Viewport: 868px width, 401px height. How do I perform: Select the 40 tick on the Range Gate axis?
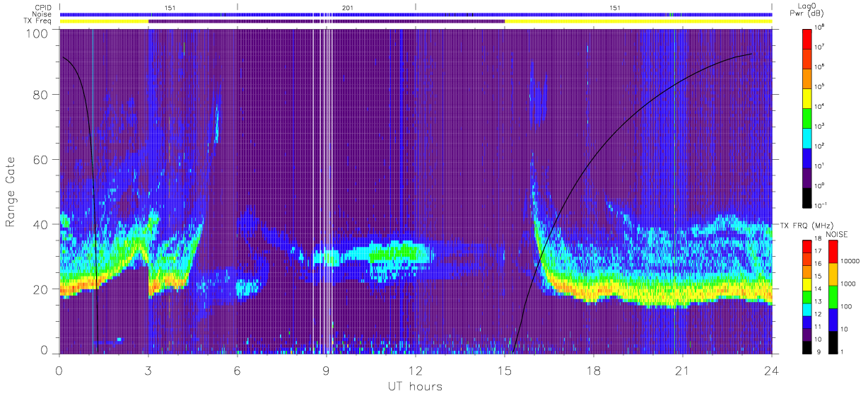42,224
